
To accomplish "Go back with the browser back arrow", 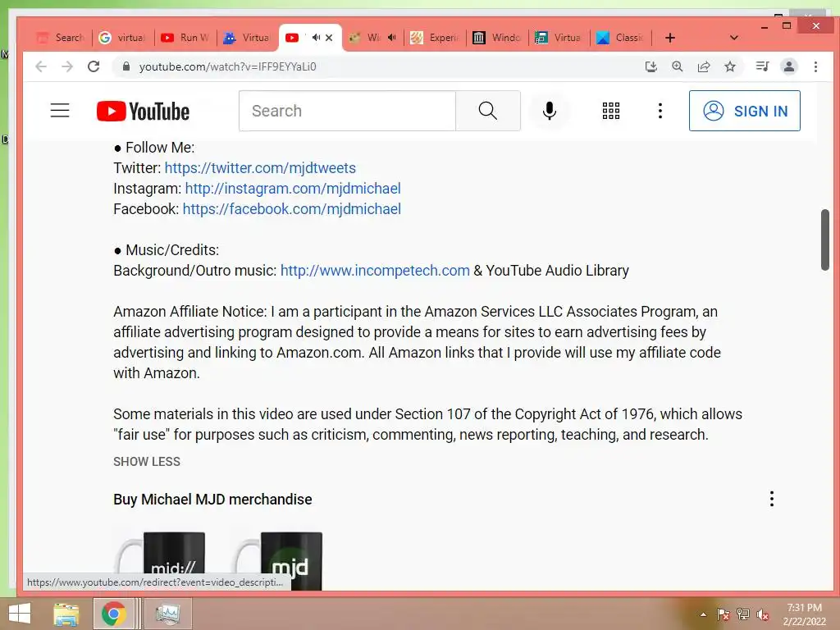I will tap(41, 66).
